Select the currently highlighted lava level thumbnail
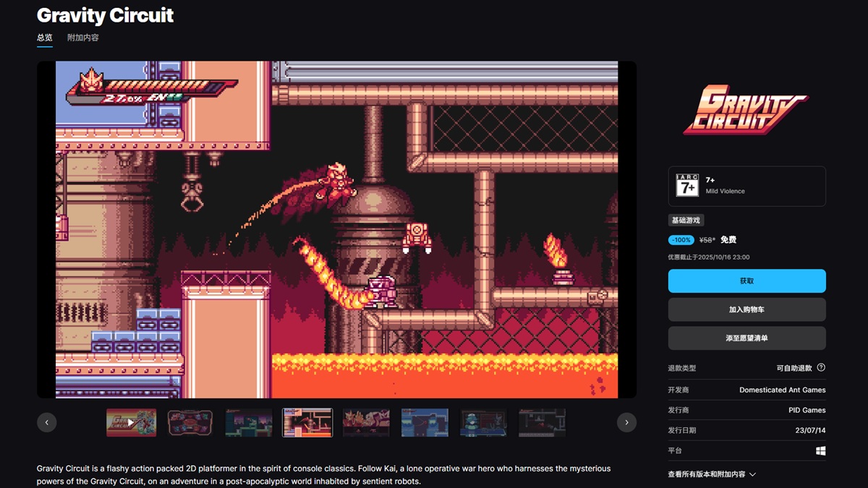The height and width of the screenshot is (488, 868). click(307, 423)
